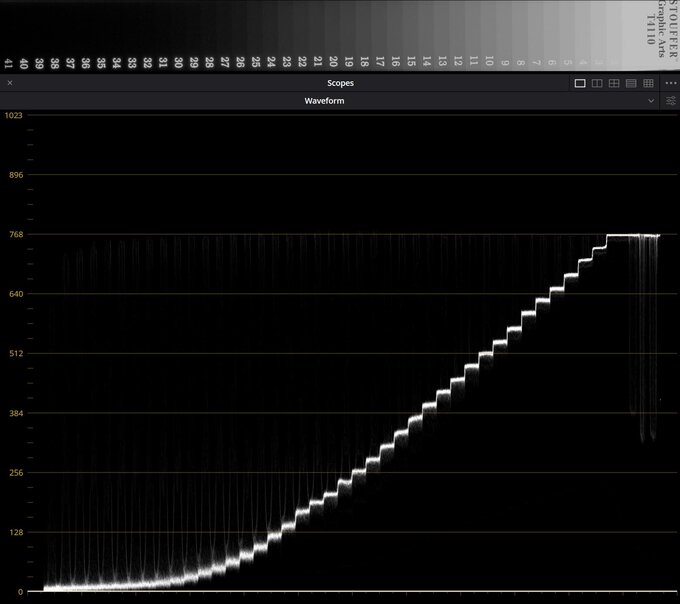Switch to four-up grid scope layout
Viewport: 680px width, 604px height.
(x=614, y=83)
